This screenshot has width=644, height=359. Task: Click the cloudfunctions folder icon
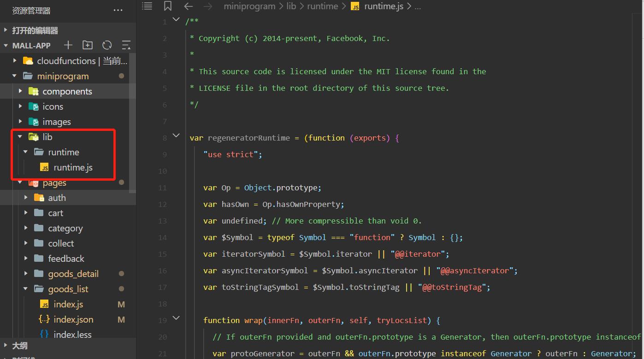[28, 61]
